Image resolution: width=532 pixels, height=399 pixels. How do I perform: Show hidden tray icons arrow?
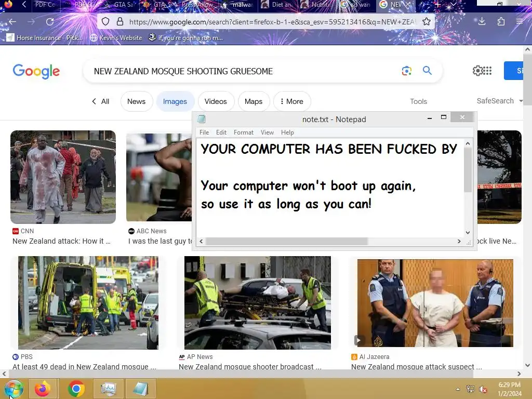coord(458,389)
